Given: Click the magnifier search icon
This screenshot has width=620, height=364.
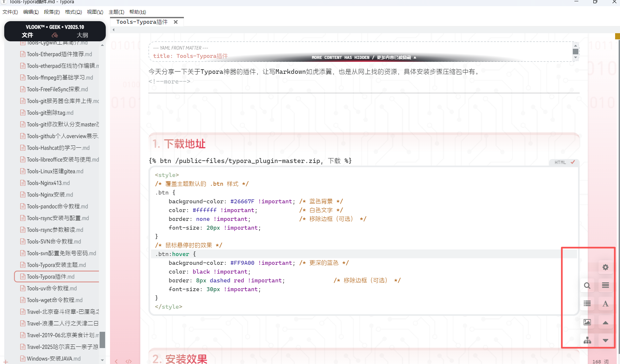Looking at the screenshot, I should pyautogui.click(x=587, y=286).
